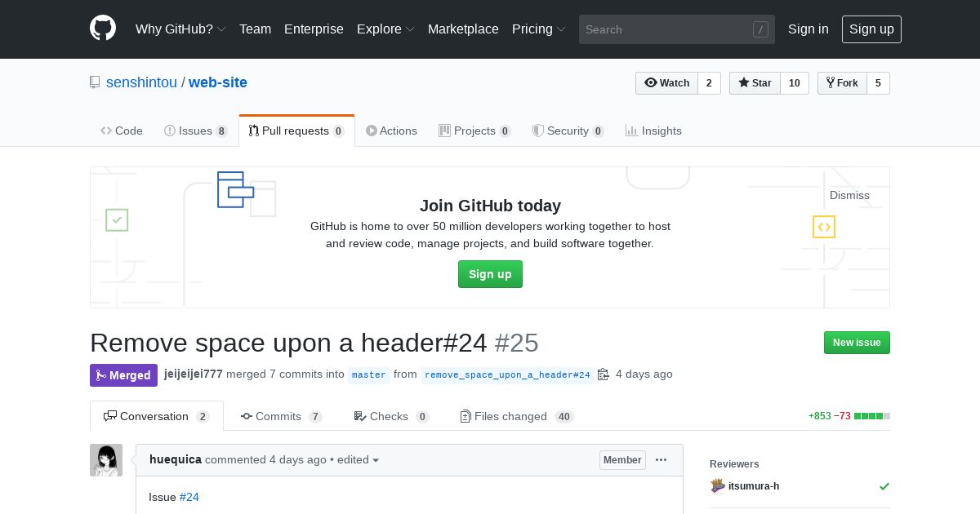Click the itsumura-h reviewer avatar

pyautogui.click(x=718, y=486)
